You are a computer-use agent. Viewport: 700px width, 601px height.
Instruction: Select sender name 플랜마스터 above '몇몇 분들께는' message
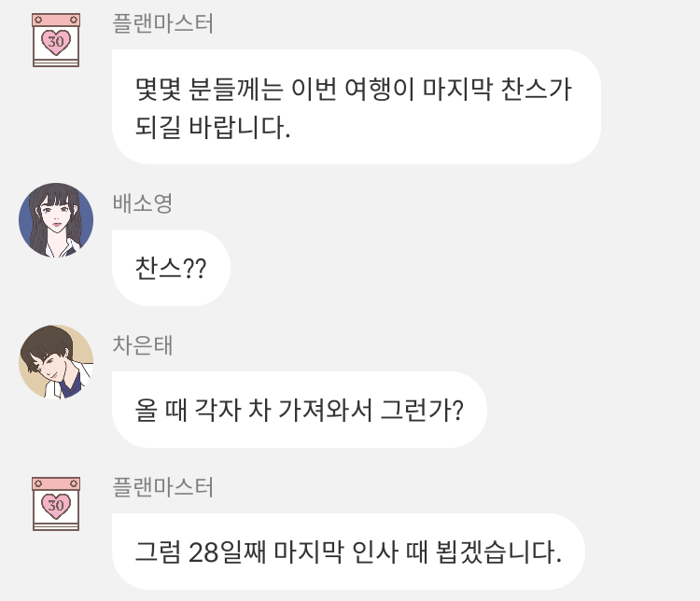163,23
